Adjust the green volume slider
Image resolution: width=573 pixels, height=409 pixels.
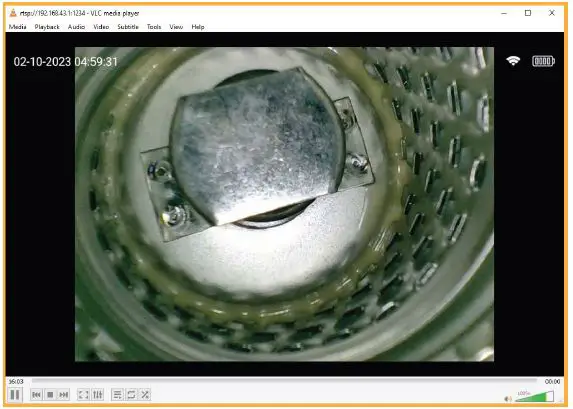(x=535, y=396)
